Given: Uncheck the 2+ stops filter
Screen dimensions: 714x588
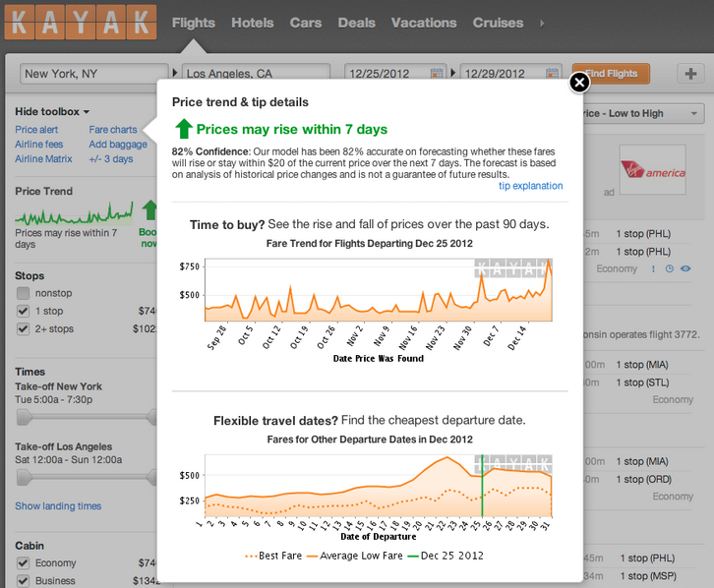Looking at the screenshot, I should (x=23, y=329).
